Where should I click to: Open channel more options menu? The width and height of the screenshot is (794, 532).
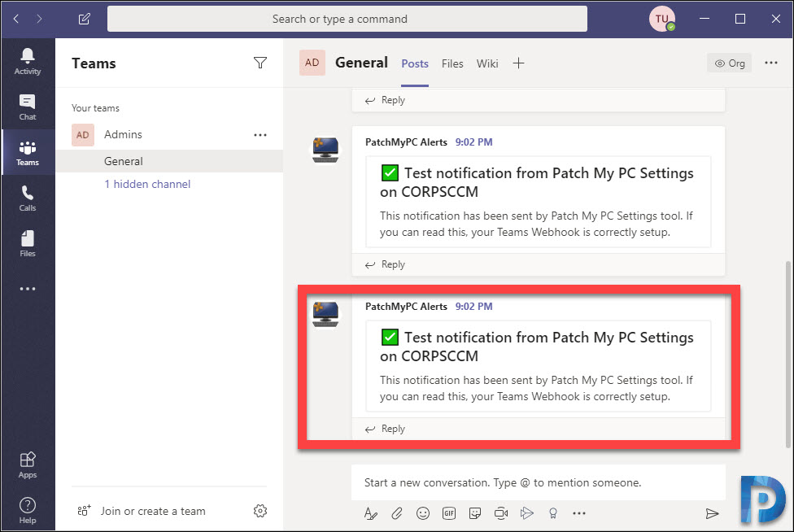click(x=771, y=63)
